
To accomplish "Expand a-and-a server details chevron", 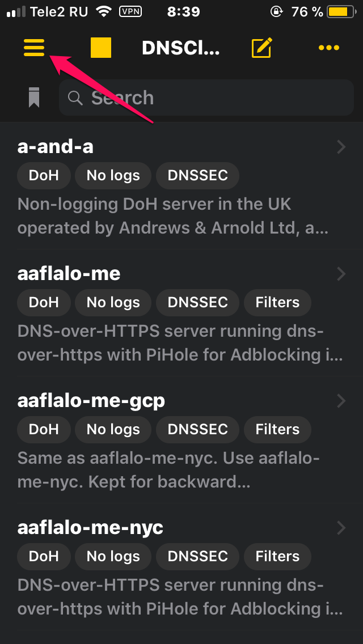I will pyautogui.click(x=341, y=147).
